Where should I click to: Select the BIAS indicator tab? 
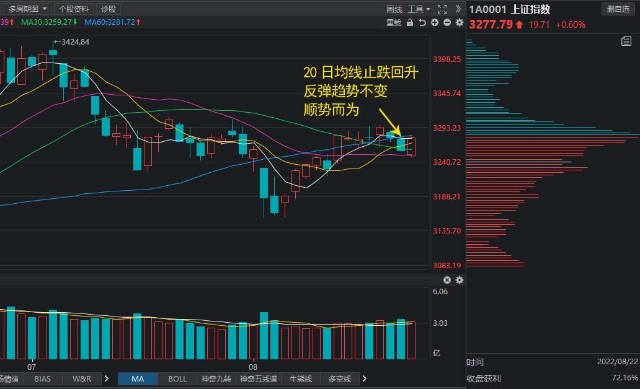tap(42, 379)
